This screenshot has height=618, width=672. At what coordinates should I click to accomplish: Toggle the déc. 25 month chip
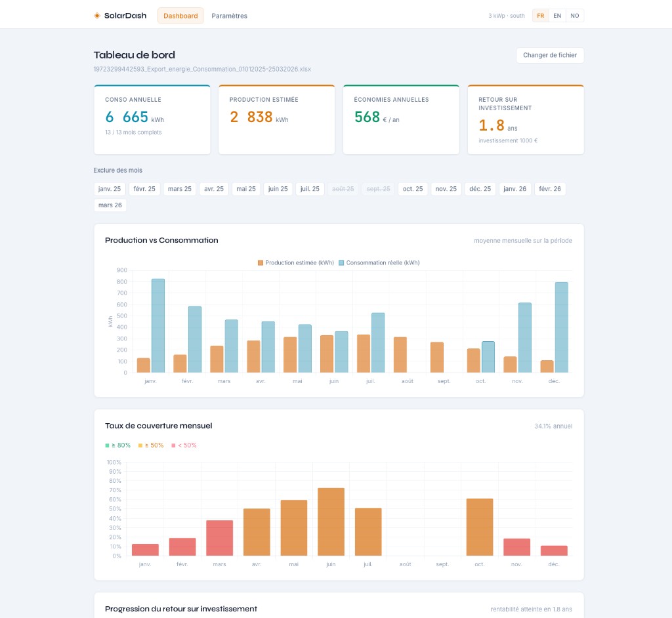coord(478,189)
